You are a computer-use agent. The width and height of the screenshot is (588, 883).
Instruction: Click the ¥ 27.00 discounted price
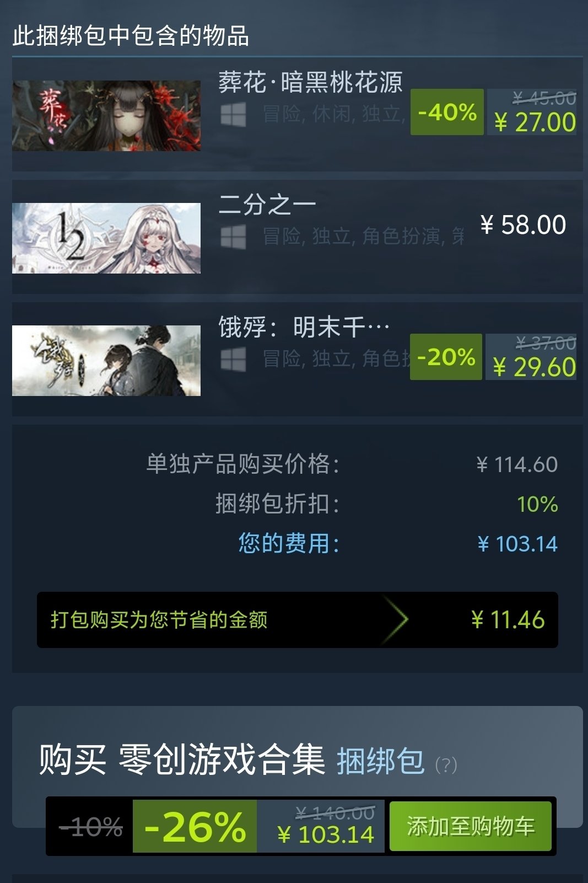pos(535,122)
